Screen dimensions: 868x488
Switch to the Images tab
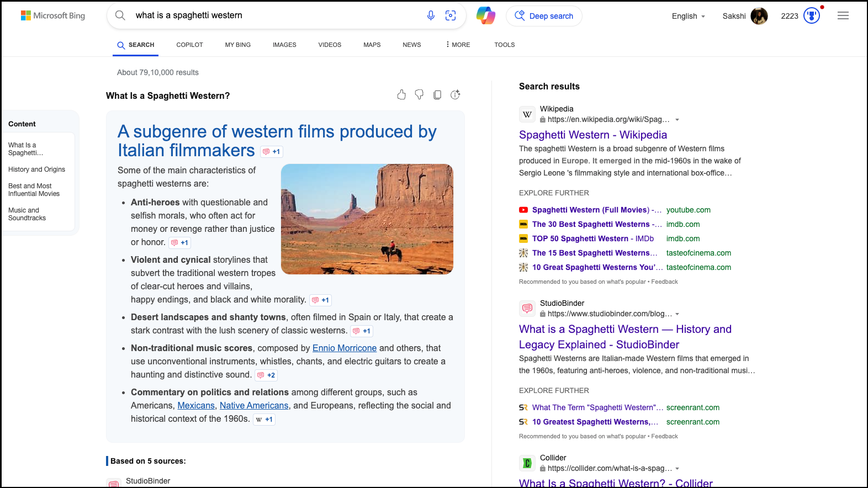[284, 45]
